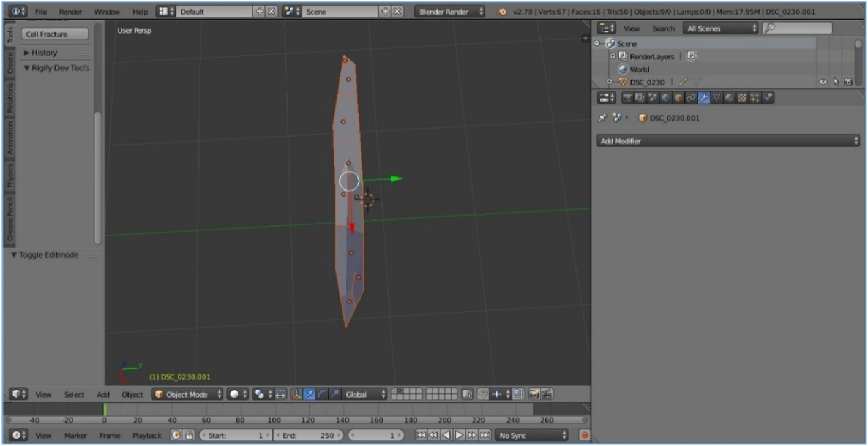Toggle layer lock to scene icon
This screenshot has width=868, height=446.
468,395
